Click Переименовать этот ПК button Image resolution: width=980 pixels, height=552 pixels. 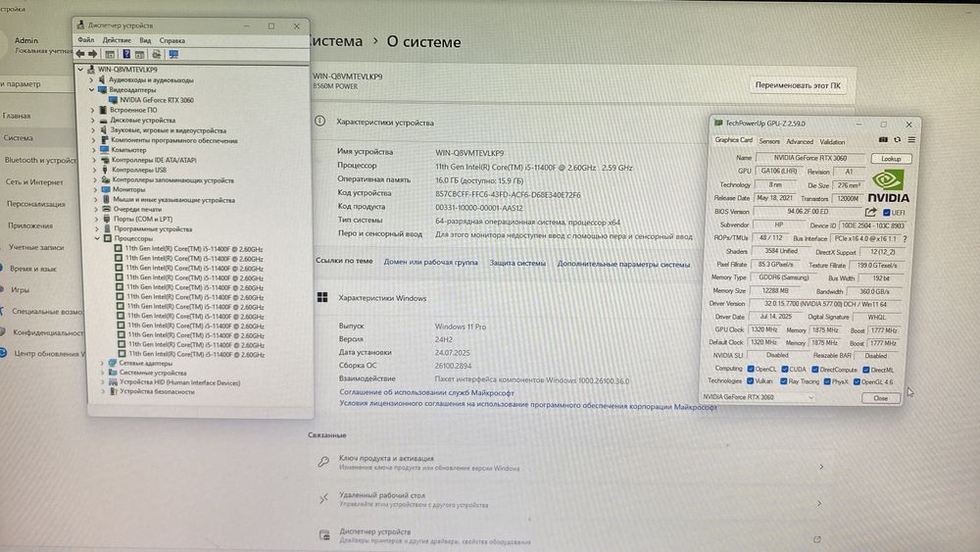coord(798,85)
